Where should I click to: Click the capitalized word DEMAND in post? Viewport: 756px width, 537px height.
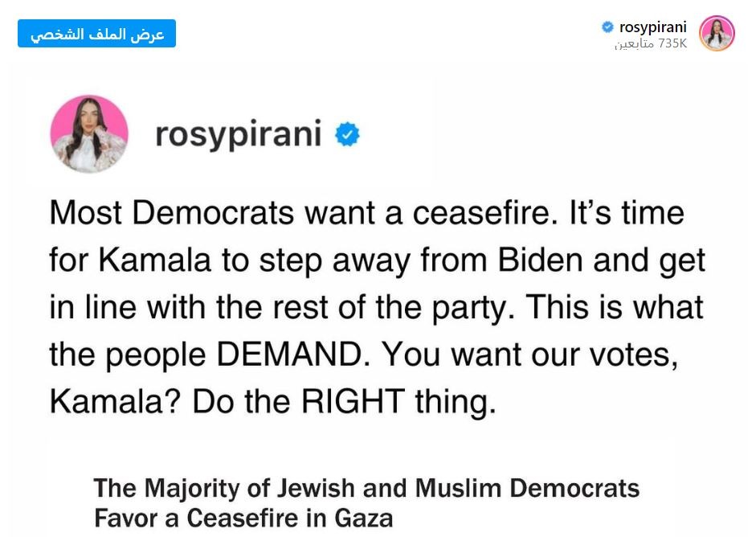[x=290, y=355]
